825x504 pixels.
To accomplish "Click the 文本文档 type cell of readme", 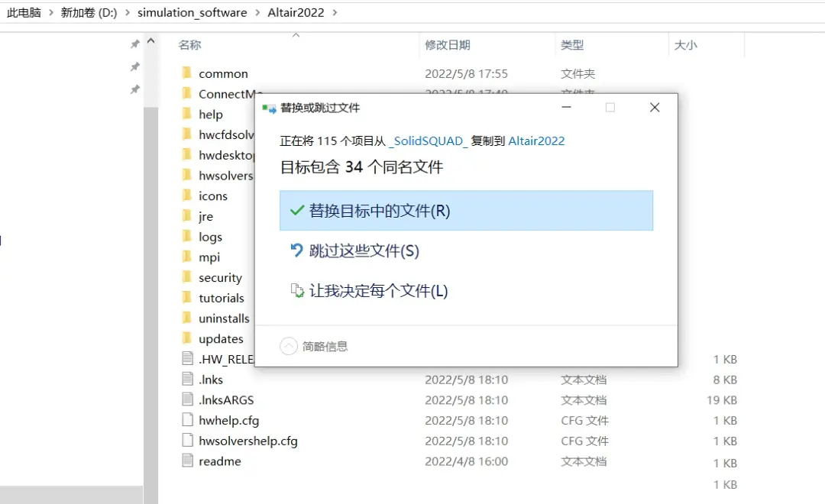I will pyautogui.click(x=584, y=461).
